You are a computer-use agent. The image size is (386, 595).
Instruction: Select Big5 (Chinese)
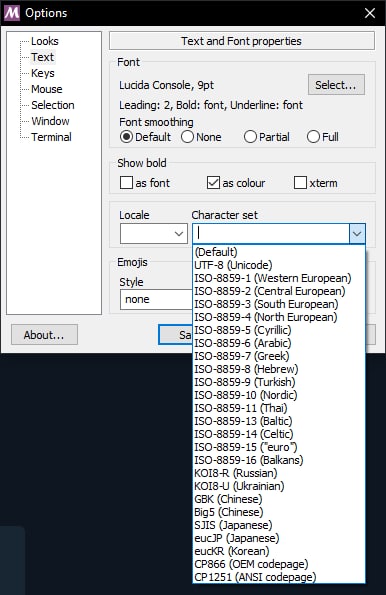pyautogui.click(x=279, y=512)
